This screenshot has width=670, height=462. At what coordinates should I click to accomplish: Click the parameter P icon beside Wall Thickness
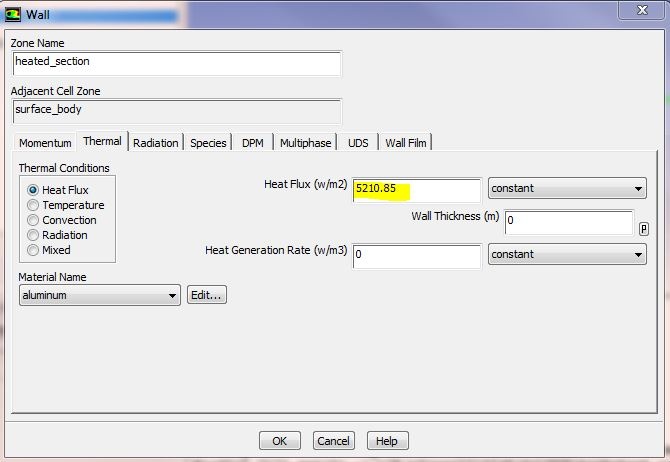pyautogui.click(x=644, y=229)
